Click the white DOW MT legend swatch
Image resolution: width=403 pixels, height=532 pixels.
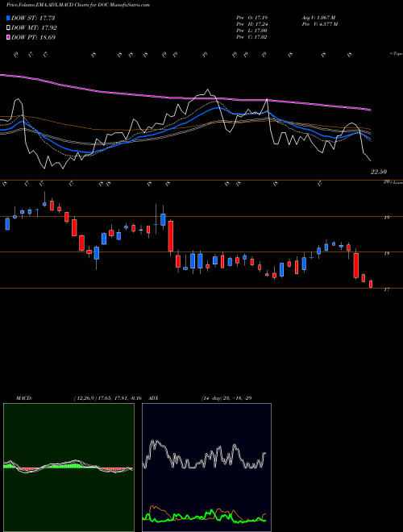tap(8, 28)
